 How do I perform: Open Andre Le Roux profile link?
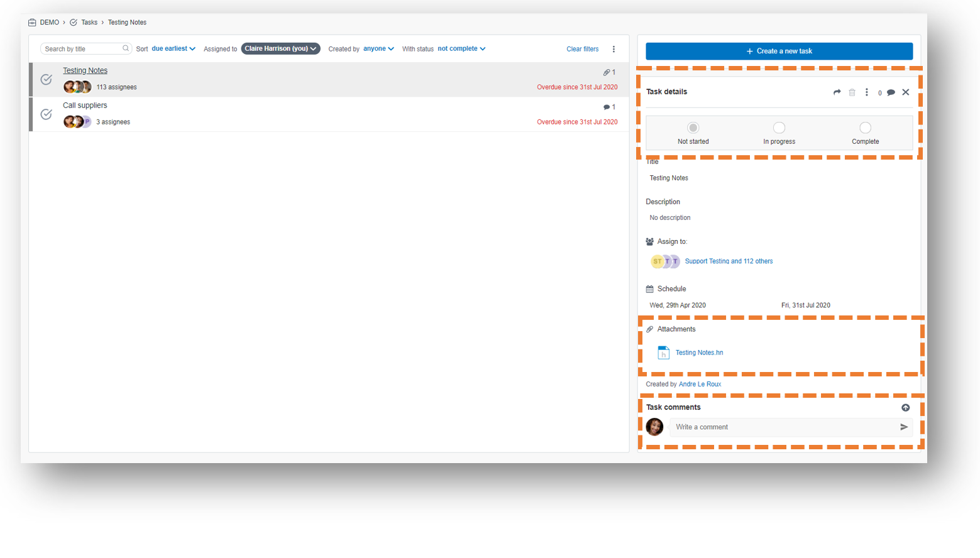point(700,384)
